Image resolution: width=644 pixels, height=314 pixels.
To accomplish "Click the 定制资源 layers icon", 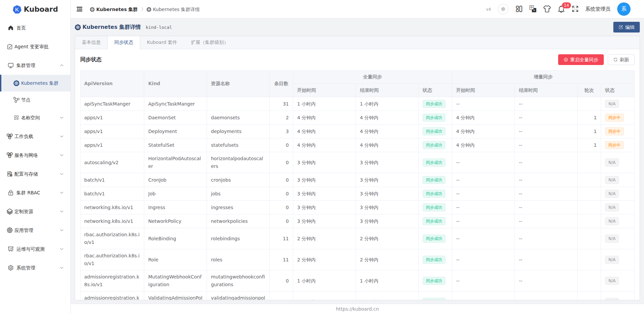I will click(x=10, y=211).
